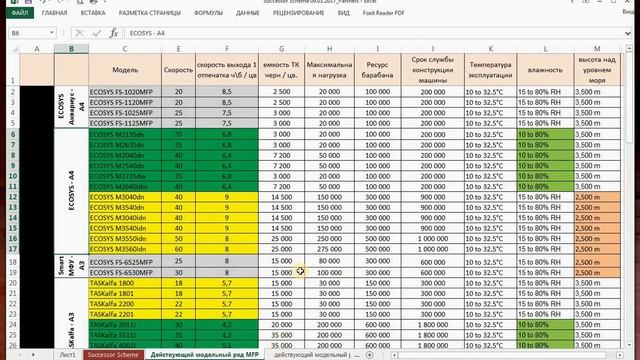Click the horizontal scrollbar right arrow
This screenshot has height=360, width=640.
point(620,355)
